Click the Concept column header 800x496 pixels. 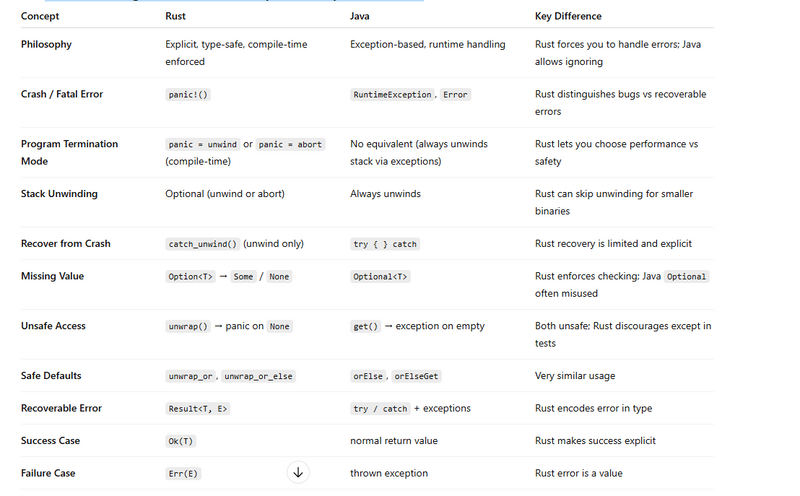(40, 16)
